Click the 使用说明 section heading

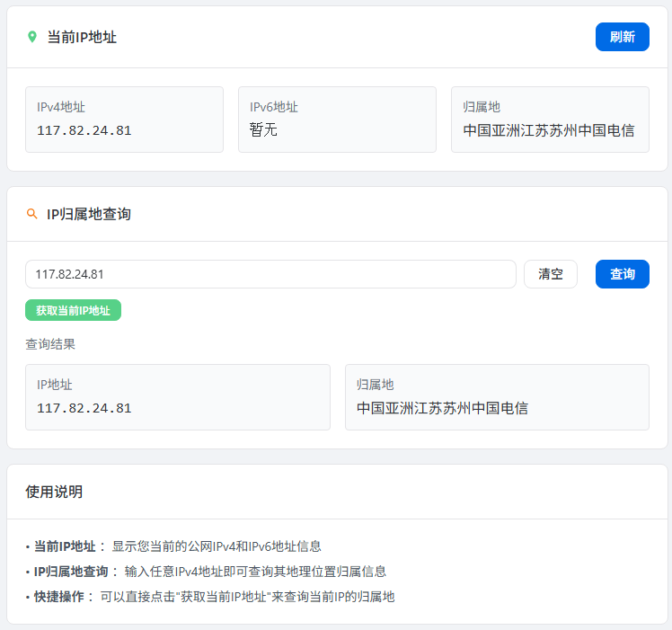pos(54,492)
